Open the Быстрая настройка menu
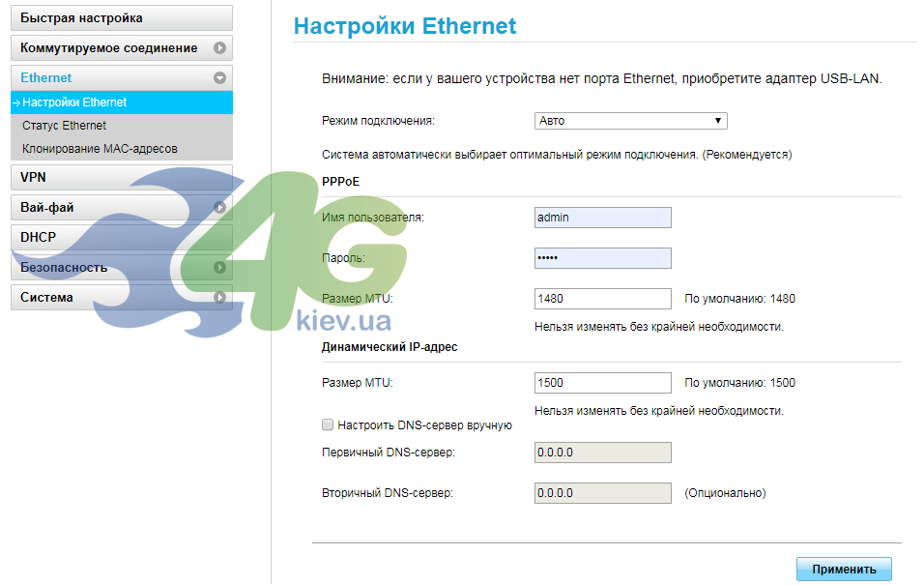The image size is (924, 585). pyautogui.click(x=122, y=17)
